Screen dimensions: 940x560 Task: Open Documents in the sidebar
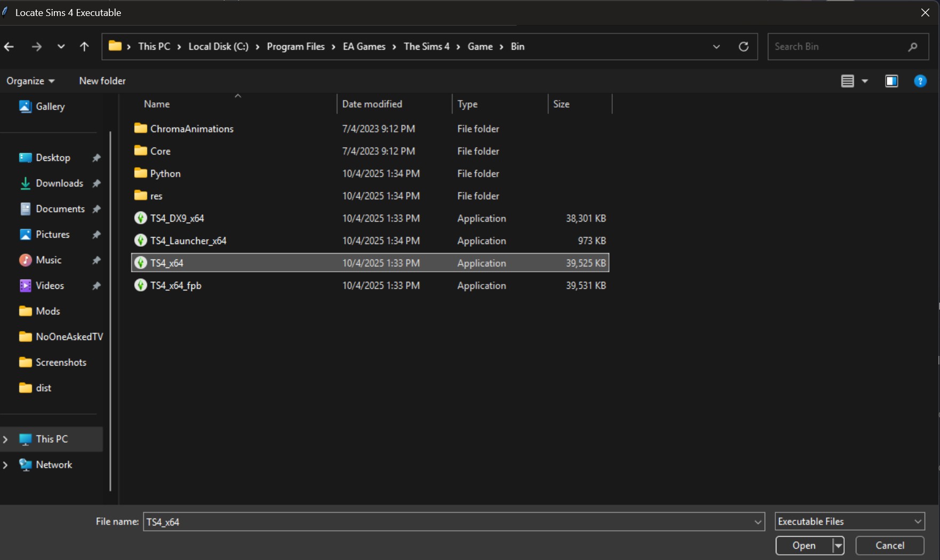60,209
